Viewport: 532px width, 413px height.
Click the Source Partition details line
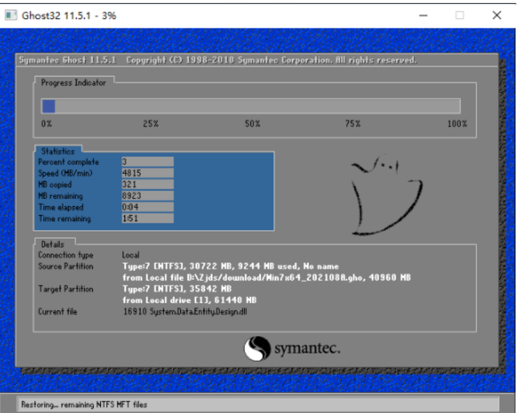coord(230,266)
